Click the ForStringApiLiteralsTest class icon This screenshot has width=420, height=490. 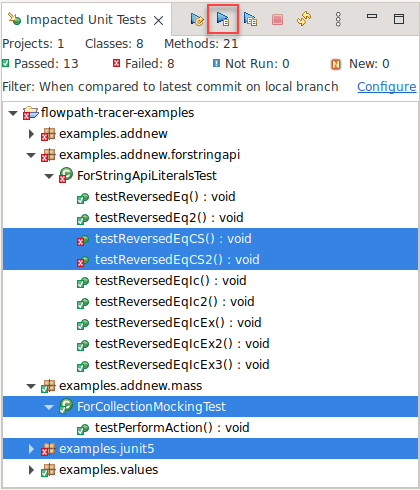coord(66,175)
